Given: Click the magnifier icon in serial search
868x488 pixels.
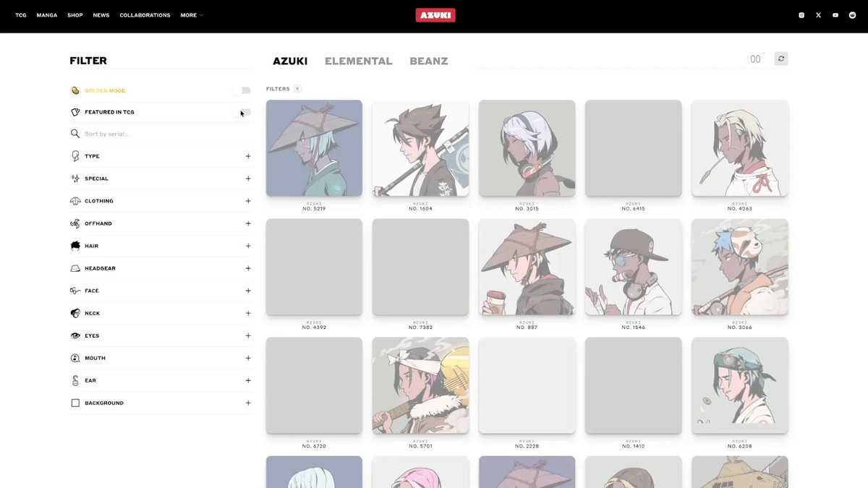Looking at the screenshot, I should click(x=75, y=134).
